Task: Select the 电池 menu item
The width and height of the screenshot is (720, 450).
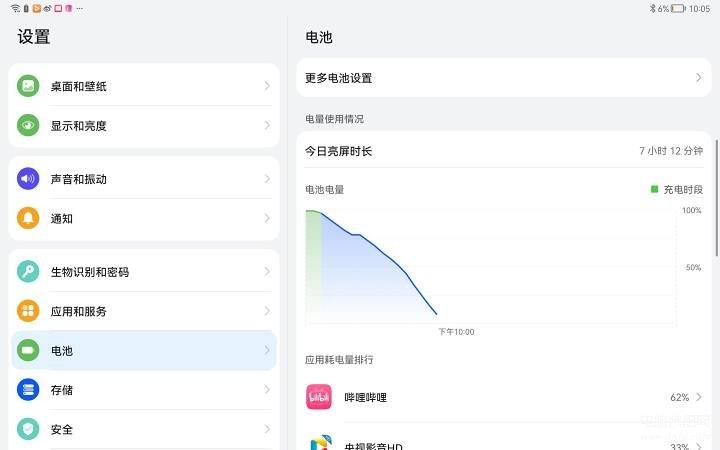Action: click(x=144, y=350)
